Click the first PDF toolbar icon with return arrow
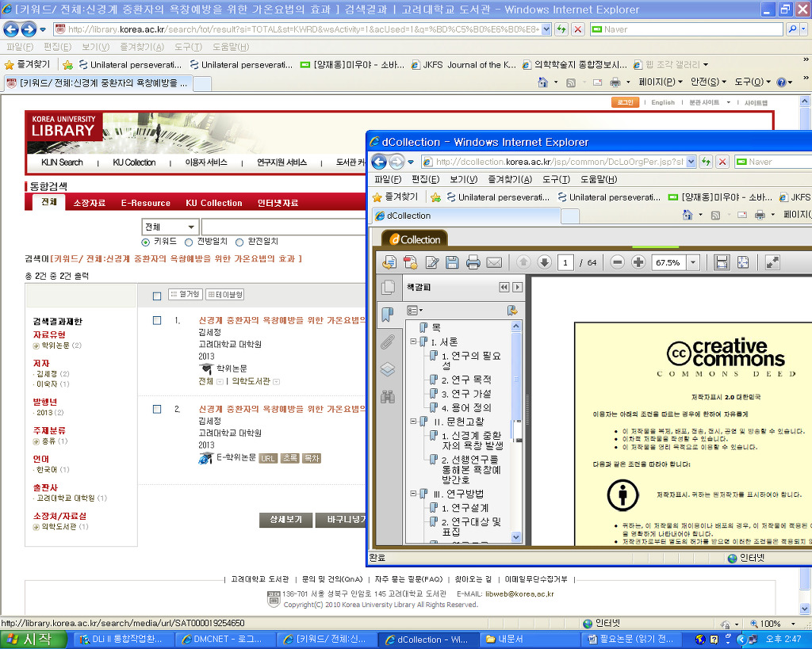Viewport: 812px width, 649px height. (389, 262)
